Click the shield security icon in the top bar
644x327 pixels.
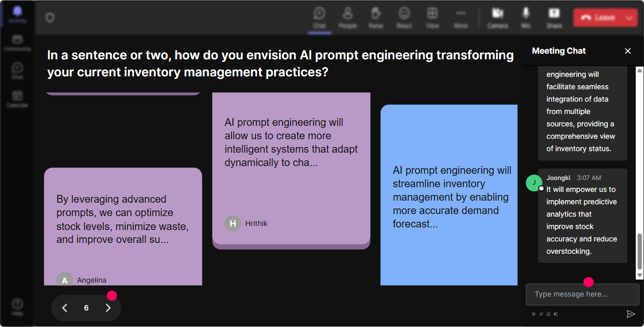point(50,18)
